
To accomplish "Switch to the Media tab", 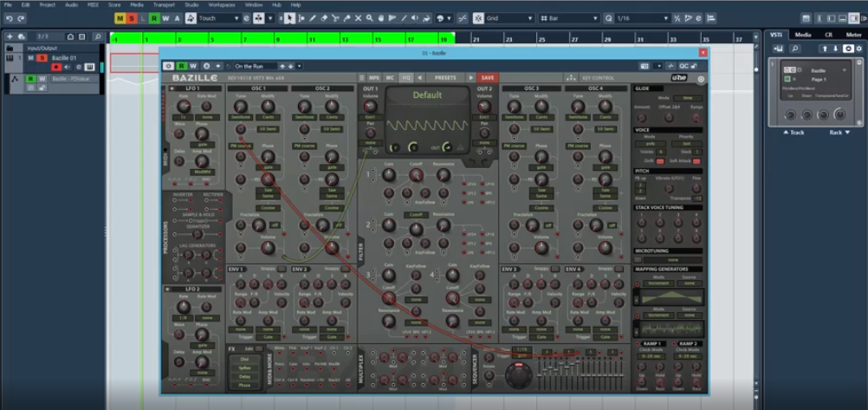I will [x=803, y=35].
